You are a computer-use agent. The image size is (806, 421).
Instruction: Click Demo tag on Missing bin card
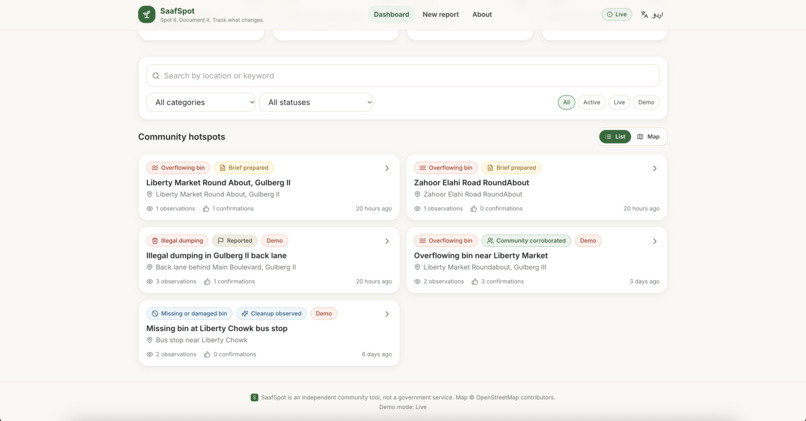pos(324,314)
